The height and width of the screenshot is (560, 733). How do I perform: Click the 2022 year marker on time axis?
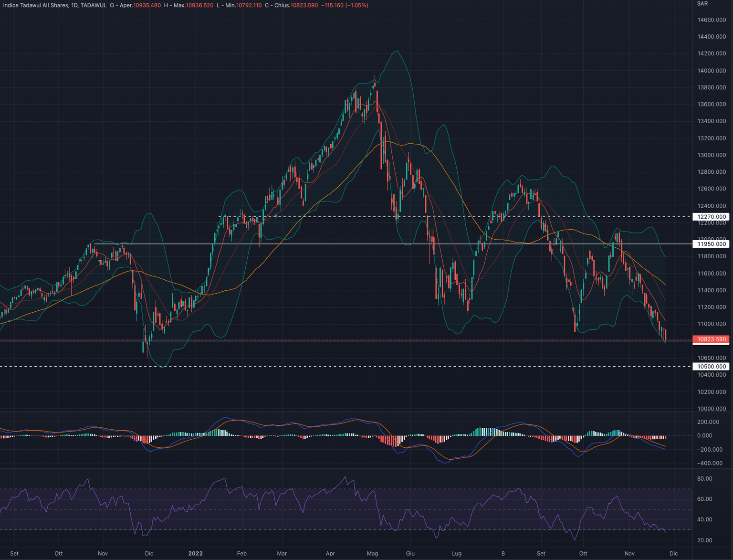tap(195, 554)
